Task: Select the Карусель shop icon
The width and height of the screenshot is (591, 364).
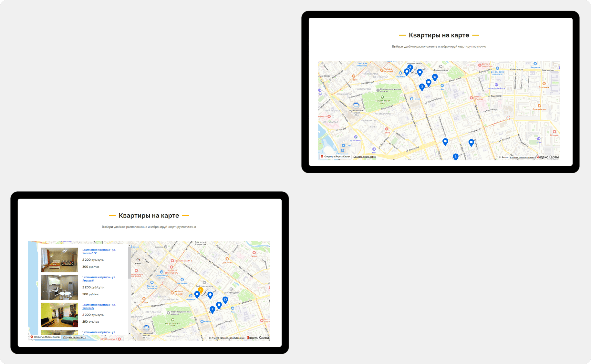Action: pyautogui.click(x=535, y=64)
